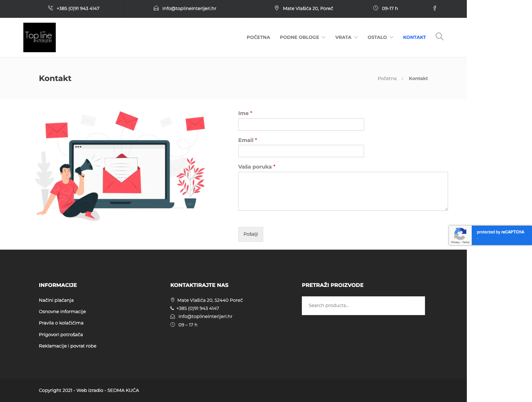Select the Kontakt menu item
This screenshot has height=402, width=532.
point(414,37)
